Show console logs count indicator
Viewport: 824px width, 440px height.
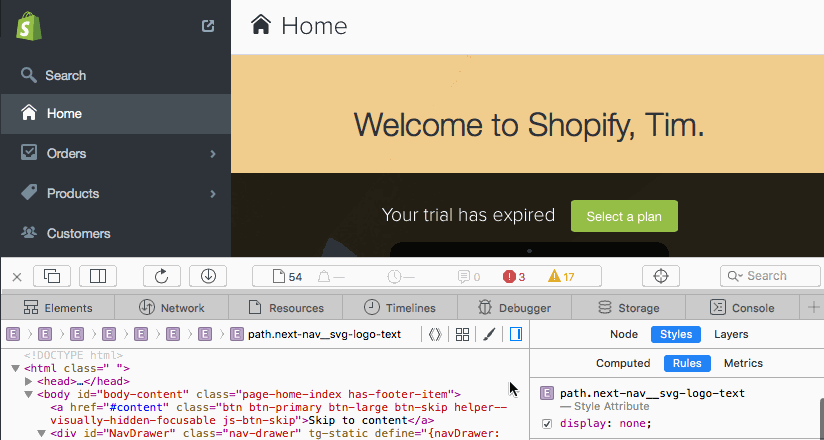point(469,277)
